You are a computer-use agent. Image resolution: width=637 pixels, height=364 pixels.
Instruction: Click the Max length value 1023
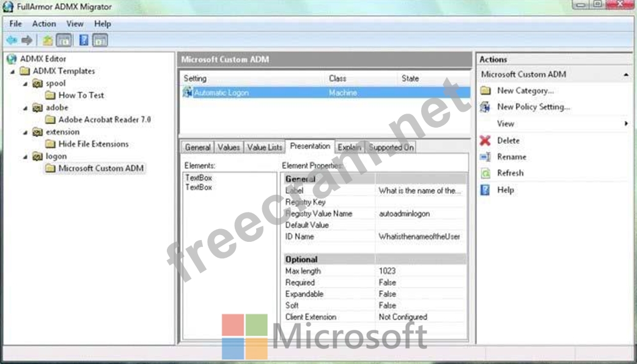[421, 271]
